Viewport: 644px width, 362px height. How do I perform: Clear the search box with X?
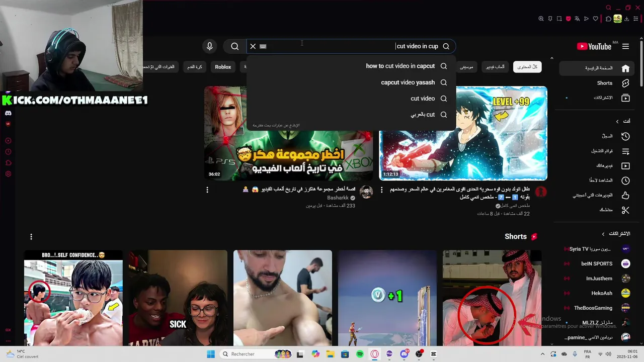pos(253,46)
